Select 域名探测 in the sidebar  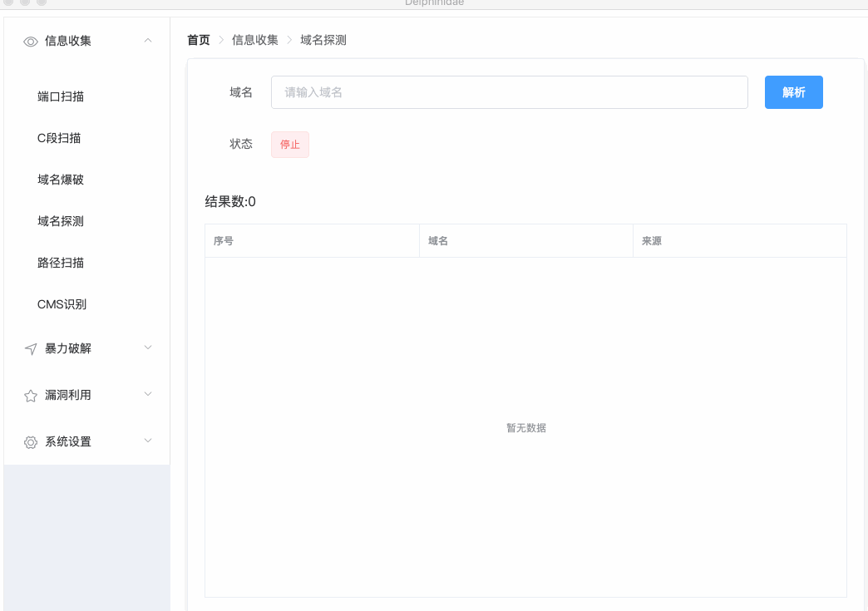point(61,221)
